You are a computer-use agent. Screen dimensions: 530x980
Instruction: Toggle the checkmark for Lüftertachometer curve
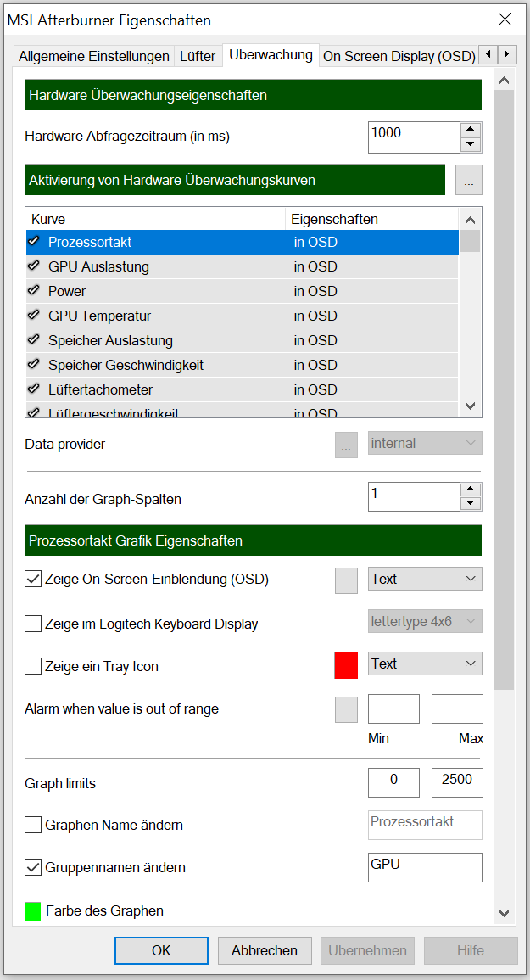point(35,389)
